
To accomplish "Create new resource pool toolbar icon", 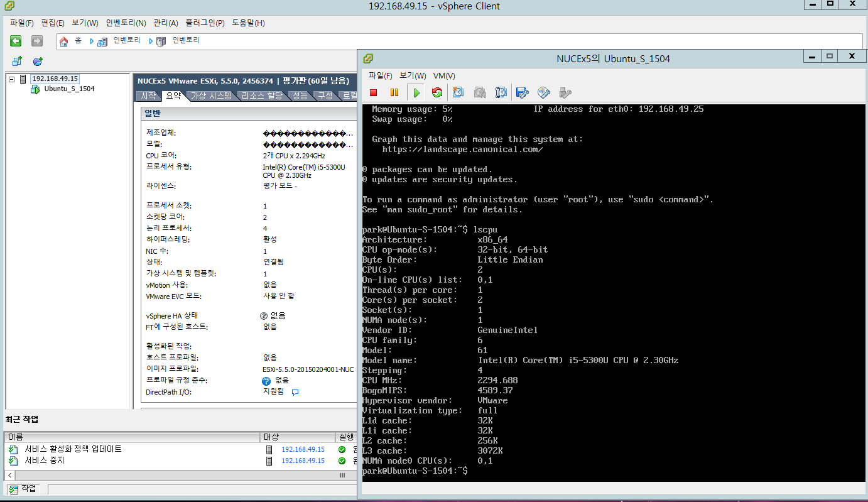I will click(38, 62).
